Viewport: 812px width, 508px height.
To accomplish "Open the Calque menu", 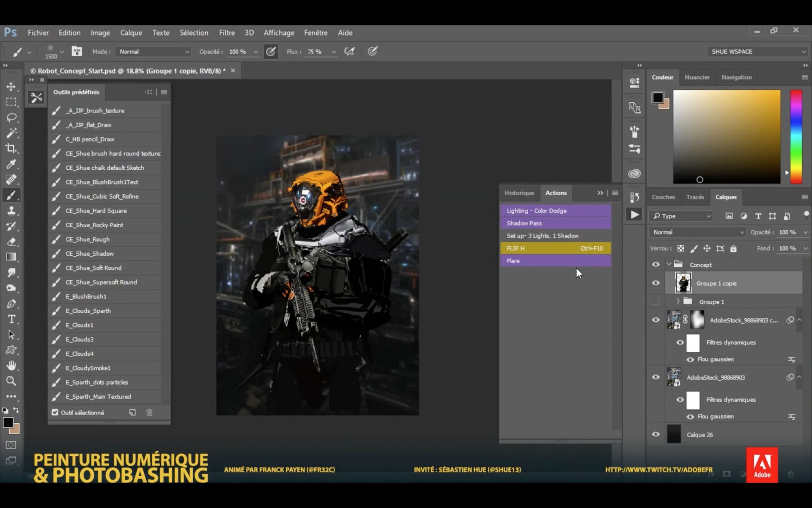I will click(131, 33).
